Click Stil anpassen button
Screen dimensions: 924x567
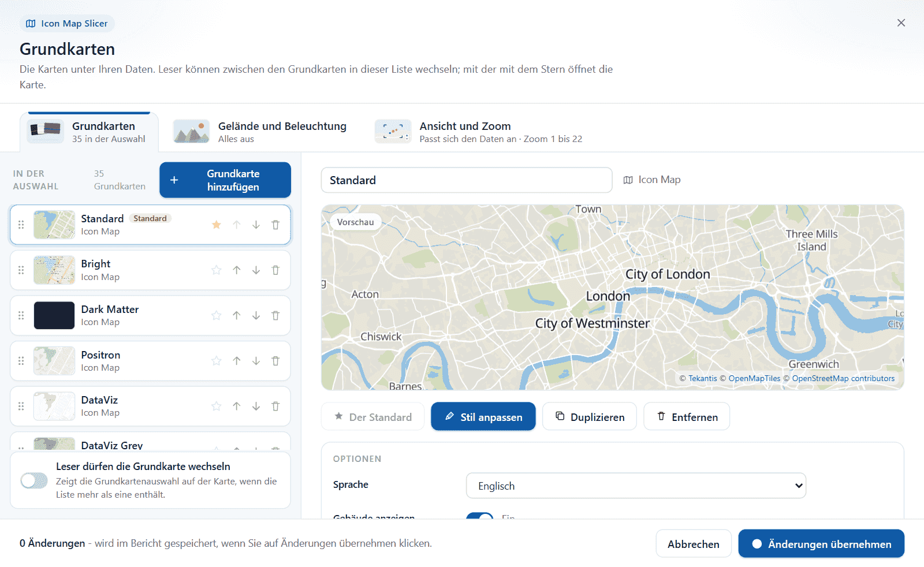[x=483, y=416]
